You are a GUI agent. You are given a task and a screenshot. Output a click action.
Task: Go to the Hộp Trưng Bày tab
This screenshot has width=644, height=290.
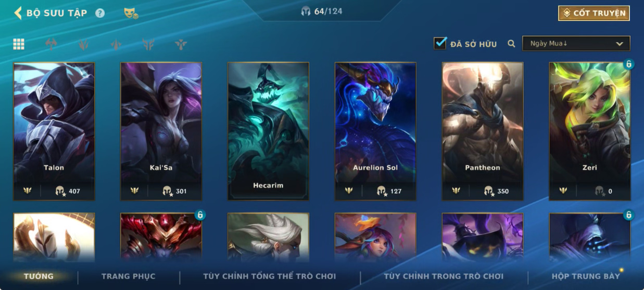coord(586,276)
